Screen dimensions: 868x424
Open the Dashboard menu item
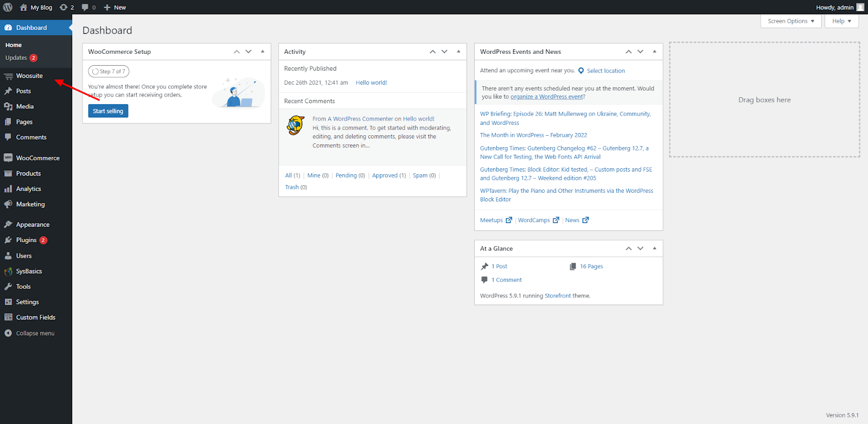click(36, 28)
